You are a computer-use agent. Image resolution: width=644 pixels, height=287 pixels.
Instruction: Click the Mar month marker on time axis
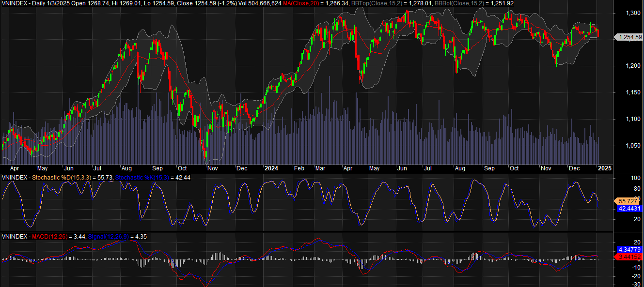pyautogui.click(x=320, y=168)
